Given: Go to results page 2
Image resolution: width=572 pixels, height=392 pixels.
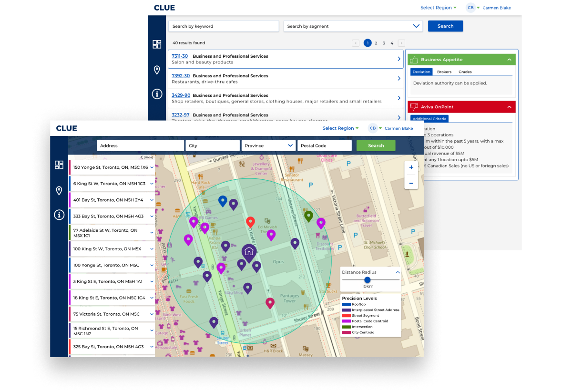Looking at the screenshot, I should [x=376, y=43].
